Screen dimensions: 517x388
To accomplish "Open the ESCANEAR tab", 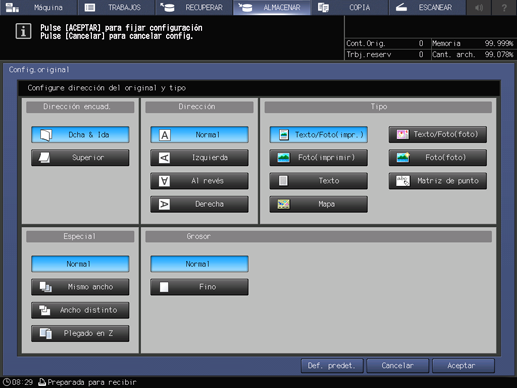I will 427,7.
